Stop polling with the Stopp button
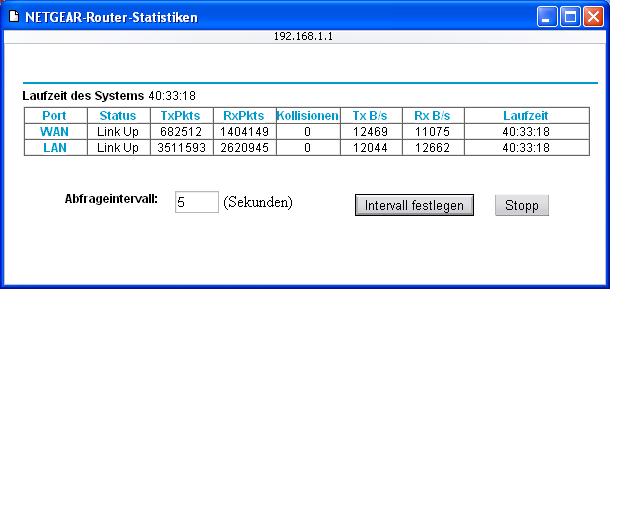The width and height of the screenshot is (640, 512). (522, 205)
